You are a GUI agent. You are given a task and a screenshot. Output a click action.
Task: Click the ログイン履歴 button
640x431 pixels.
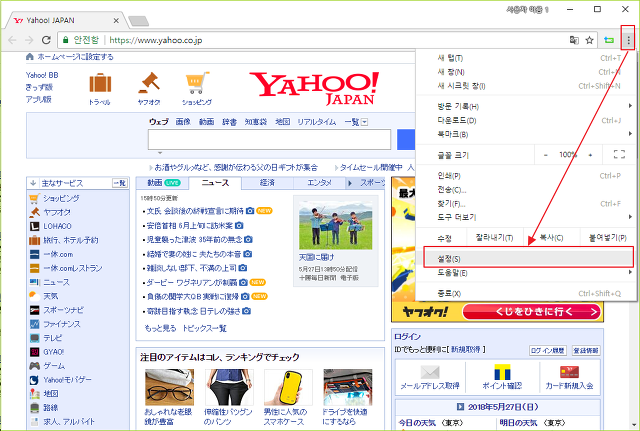tap(548, 351)
